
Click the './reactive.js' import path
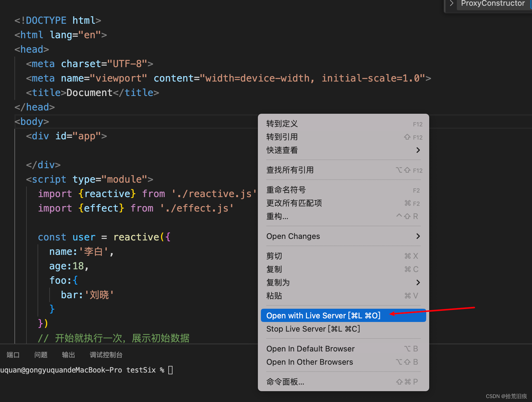coord(214,194)
